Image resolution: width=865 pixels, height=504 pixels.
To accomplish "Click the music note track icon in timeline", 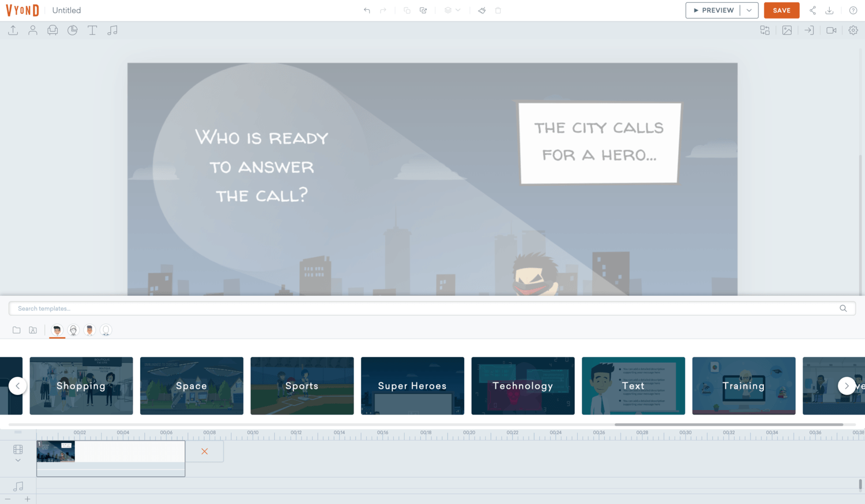I will 18,487.
